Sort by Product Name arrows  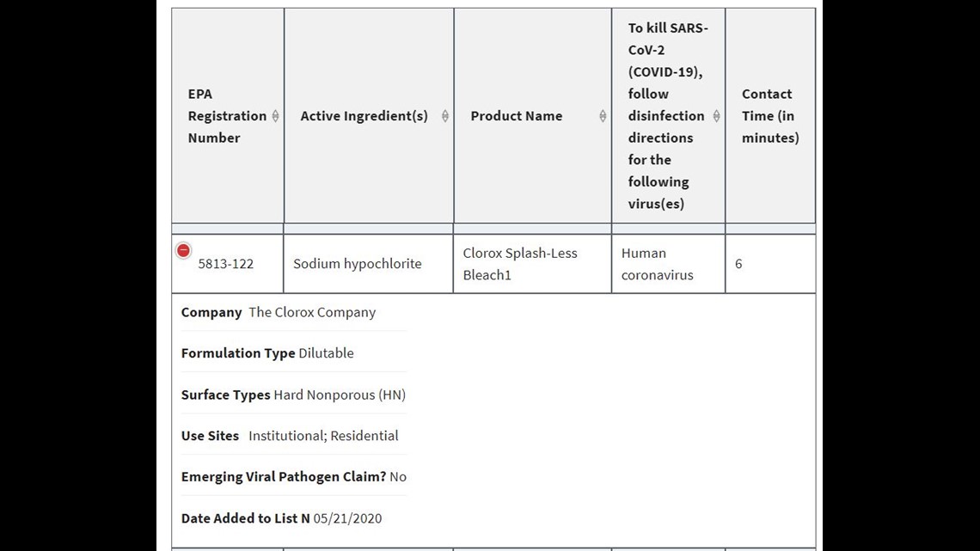(603, 115)
